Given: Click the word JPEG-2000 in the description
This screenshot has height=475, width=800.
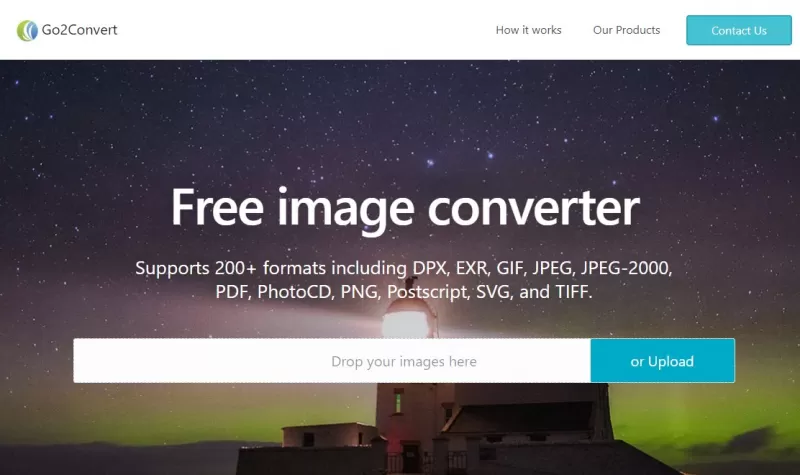Looking at the screenshot, I should [x=626, y=268].
